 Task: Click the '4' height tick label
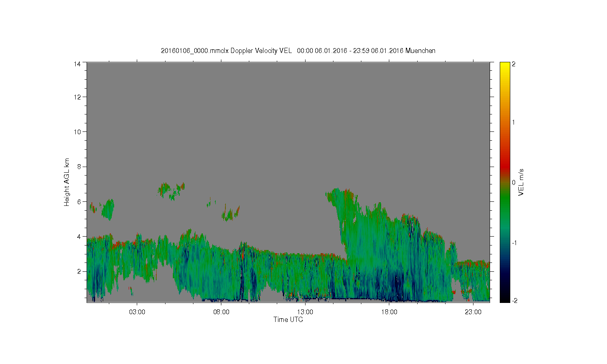point(79,236)
